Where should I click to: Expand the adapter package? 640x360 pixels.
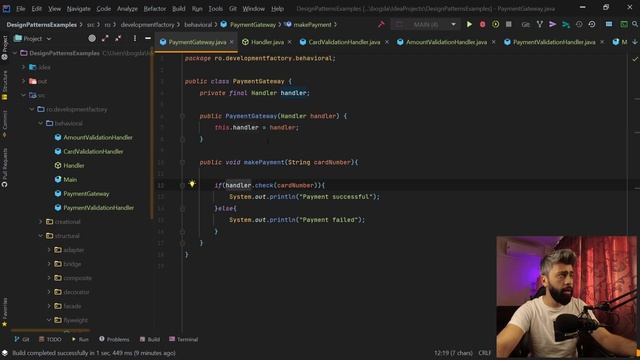(x=49, y=250)
